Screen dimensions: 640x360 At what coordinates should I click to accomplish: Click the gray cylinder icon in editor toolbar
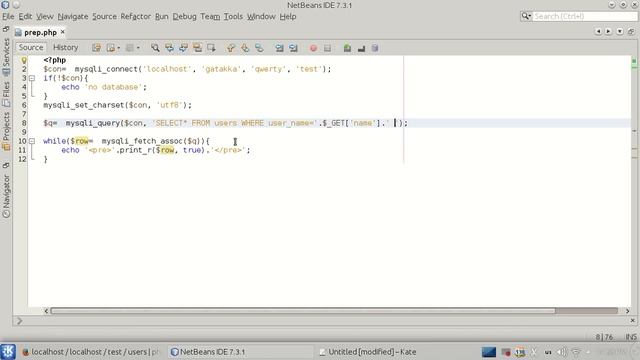375,48
